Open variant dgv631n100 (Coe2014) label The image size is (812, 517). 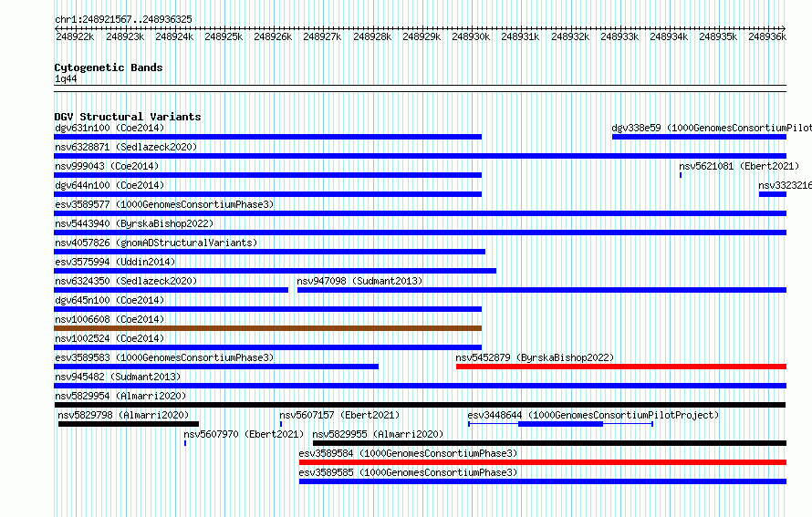tap(109, 128)
